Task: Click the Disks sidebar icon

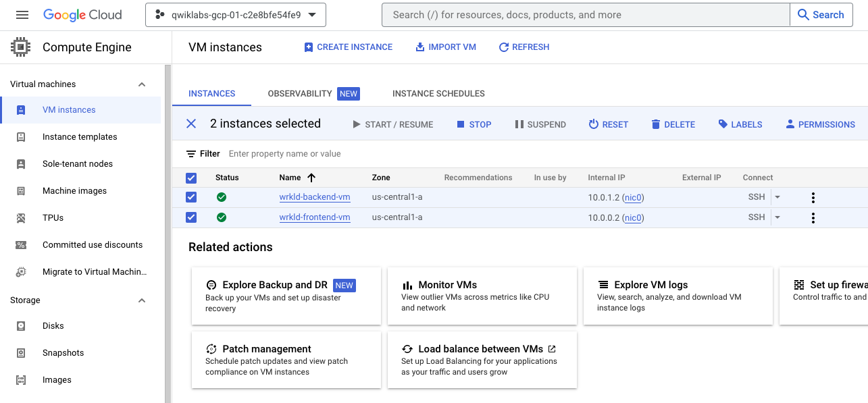Action: [21, 326]
